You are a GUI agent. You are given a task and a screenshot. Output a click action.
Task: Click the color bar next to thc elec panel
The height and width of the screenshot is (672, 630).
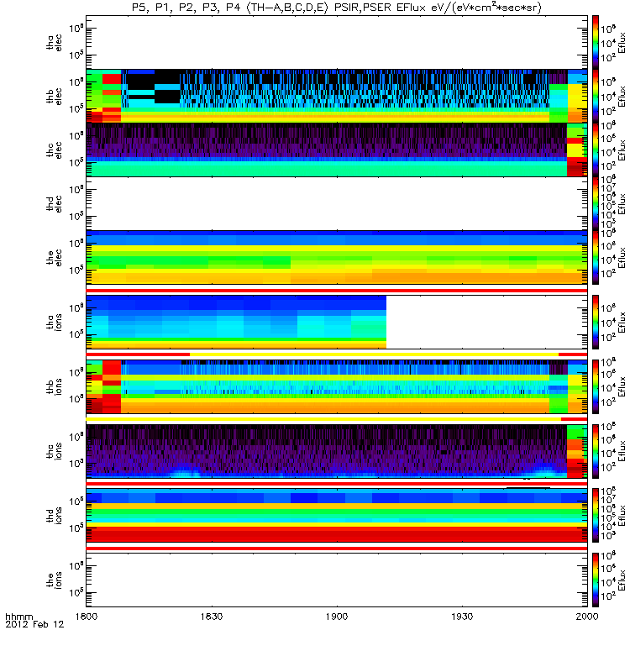pyautogui.click(x=596, y=150)
